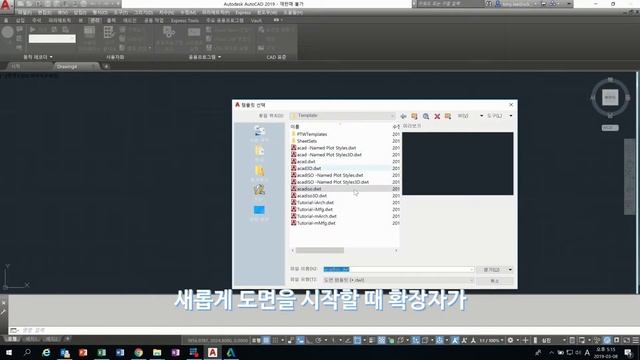
Task: Click the file name input field
Action: pyautogui.click(x=398, y=269)
